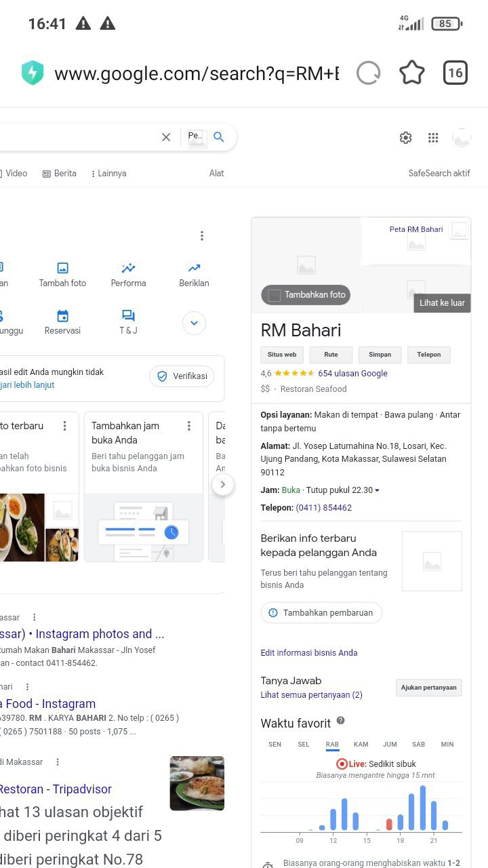Viewport: 488px width, 868px height.
Task: Switch to the Berita search tab
Action: pos(60,174)
